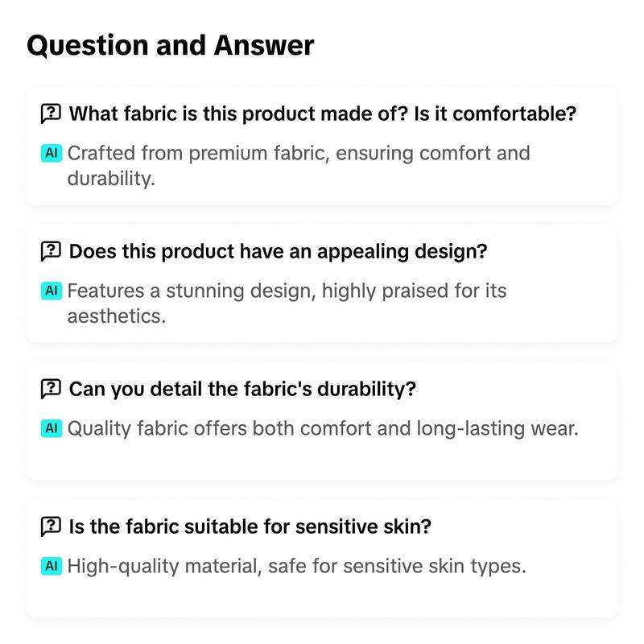Image resolution: width=644 pixels, height=644 pixels.
Task: Select the 'Quality fabric offers both comfort' answer
Action: click(x=323, y=429)
